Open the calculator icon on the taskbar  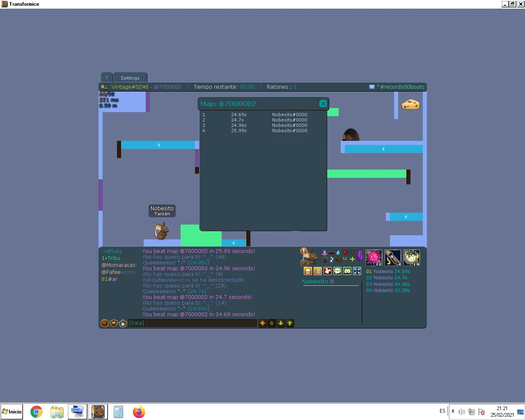click(119, 412)
